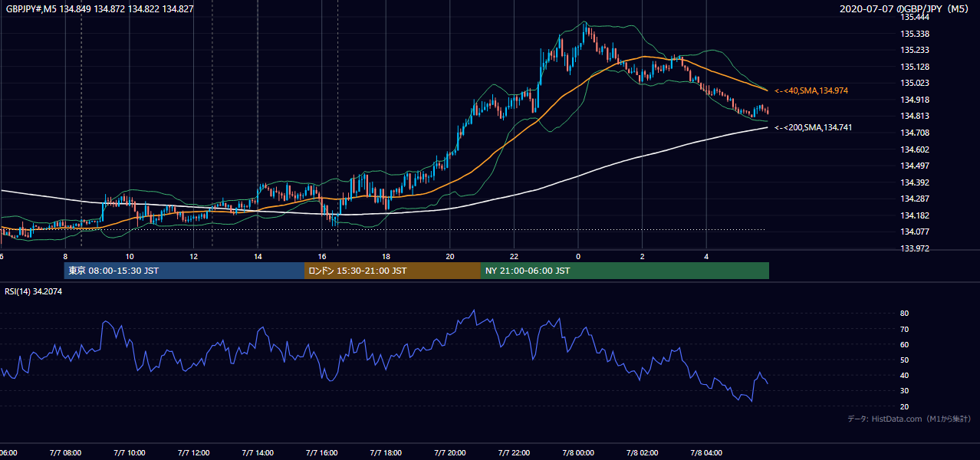
Task: Click price axis value 134.813
Action: [915, 116]
